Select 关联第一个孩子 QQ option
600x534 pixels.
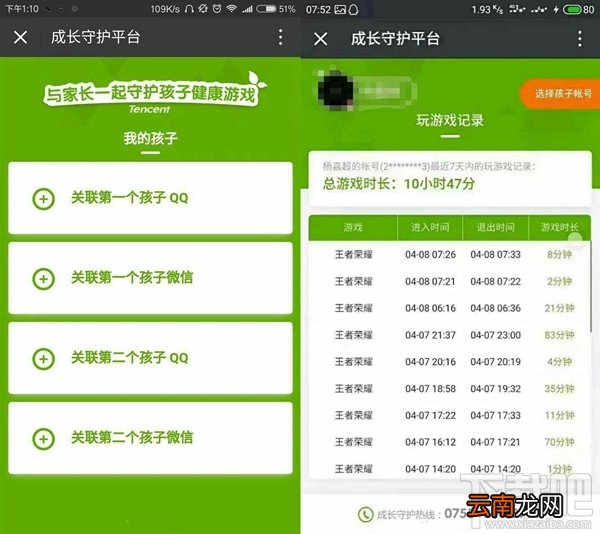point(150,198)
